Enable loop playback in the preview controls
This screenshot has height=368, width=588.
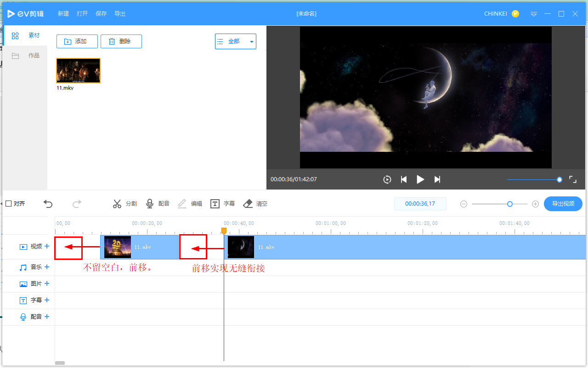(x=387, y=179)
